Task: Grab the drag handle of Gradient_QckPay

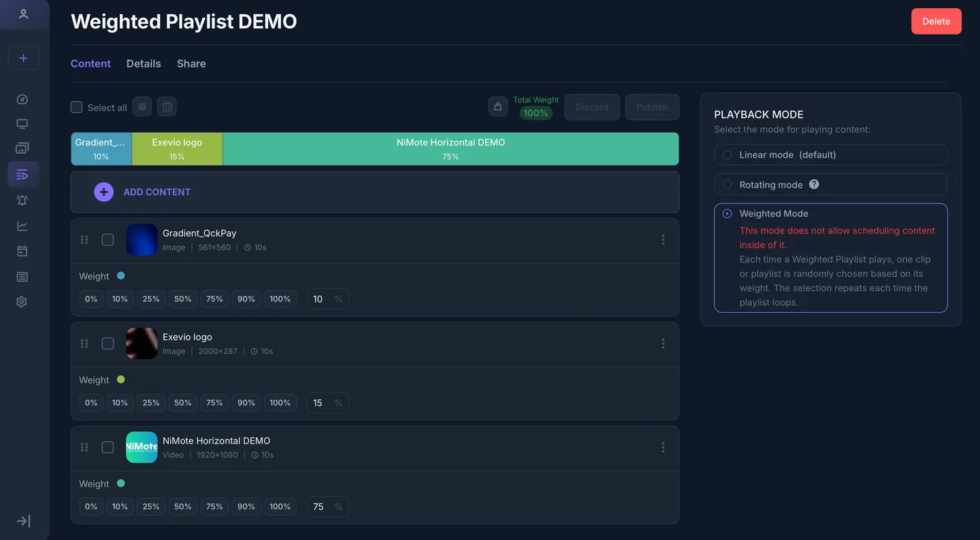Action: 84,239
